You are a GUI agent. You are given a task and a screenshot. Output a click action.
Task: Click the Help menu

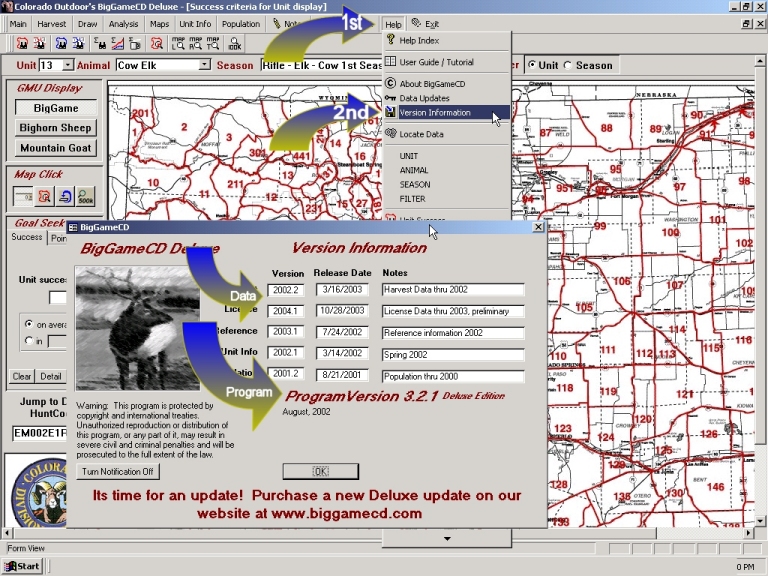393,24
